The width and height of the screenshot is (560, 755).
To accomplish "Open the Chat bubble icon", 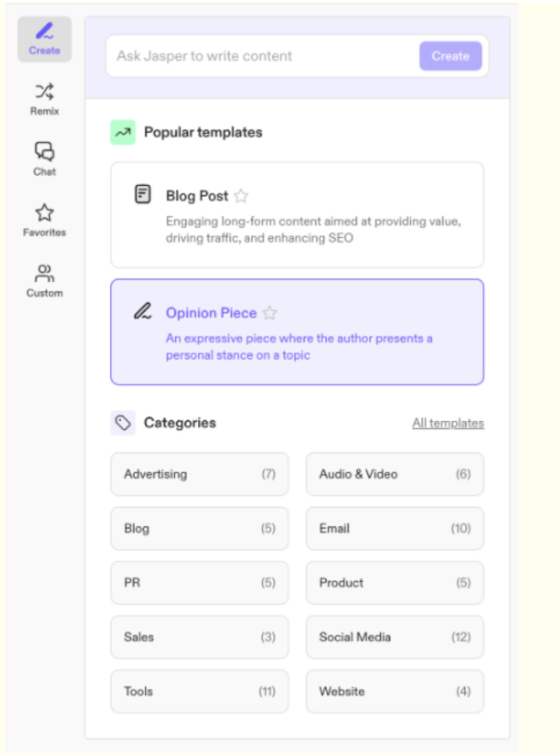I will coord(45,151).
